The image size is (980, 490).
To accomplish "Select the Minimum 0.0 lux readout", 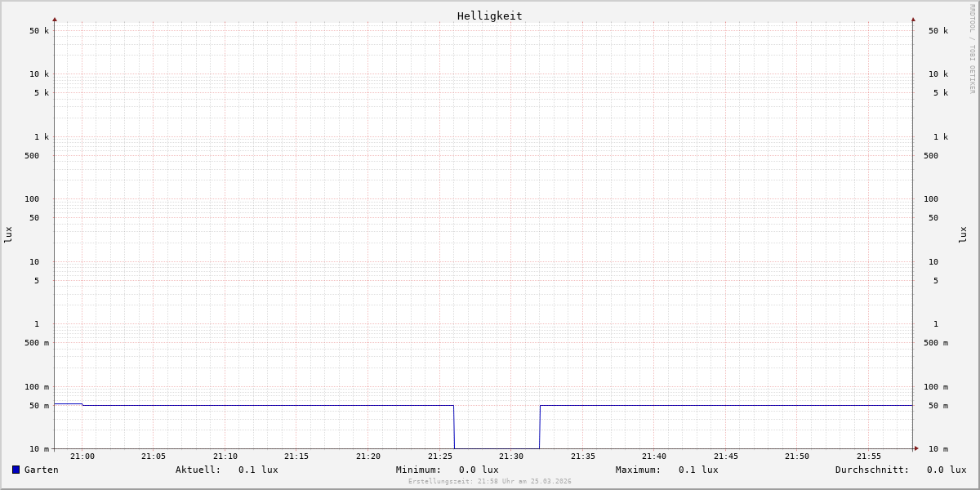I will (448, 470).
